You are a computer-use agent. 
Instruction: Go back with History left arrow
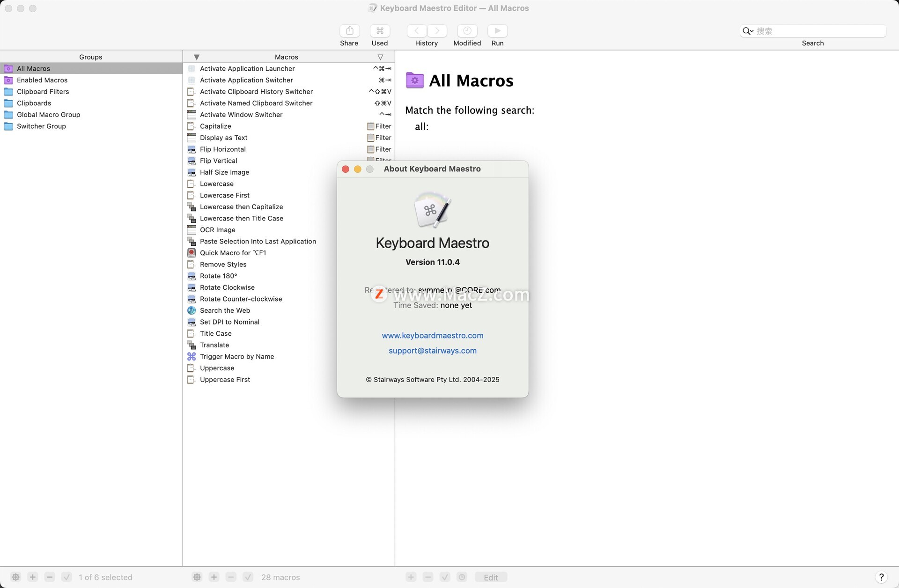(x=417, y=31)
